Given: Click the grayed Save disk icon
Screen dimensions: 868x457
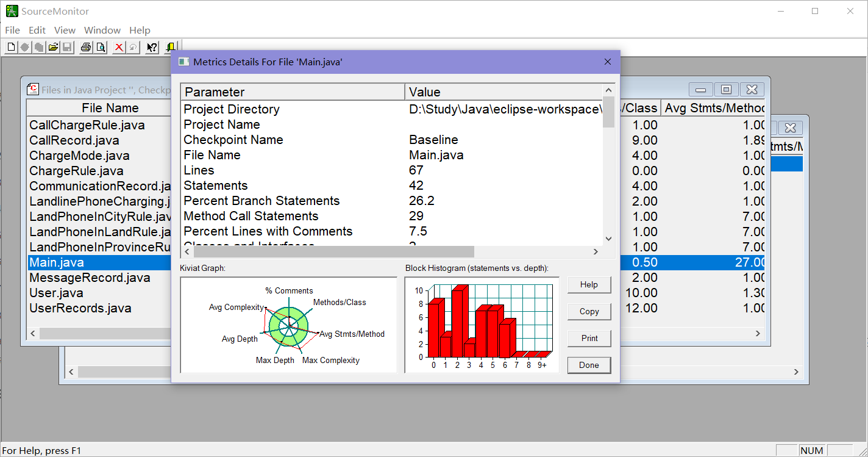Looking at the screenshot, I should coord(67,47).
